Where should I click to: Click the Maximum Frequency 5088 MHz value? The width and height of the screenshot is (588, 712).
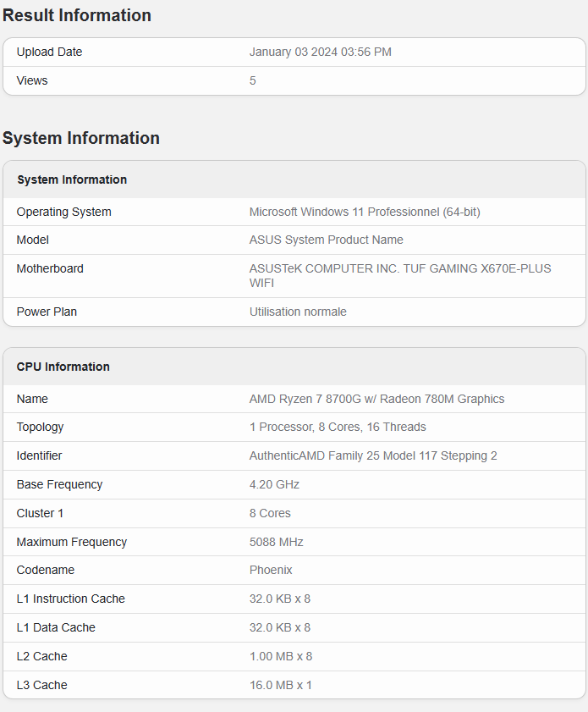[276, 542]
